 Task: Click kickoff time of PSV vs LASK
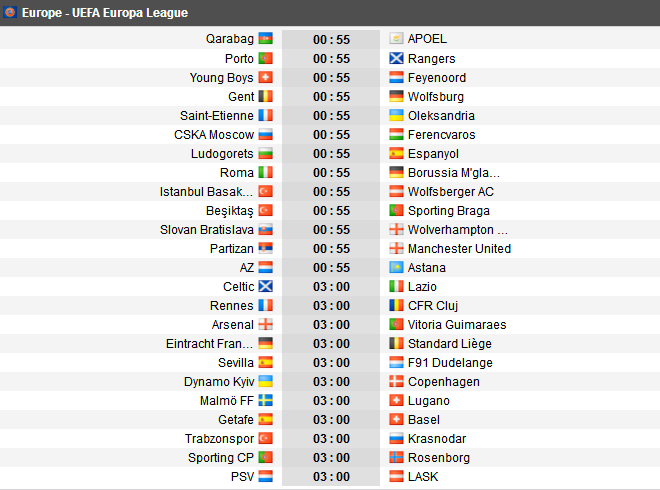(x=331, y=477)
